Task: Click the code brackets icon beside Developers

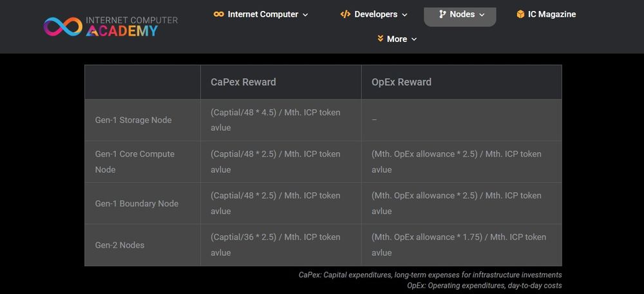Action: [345, 14]
